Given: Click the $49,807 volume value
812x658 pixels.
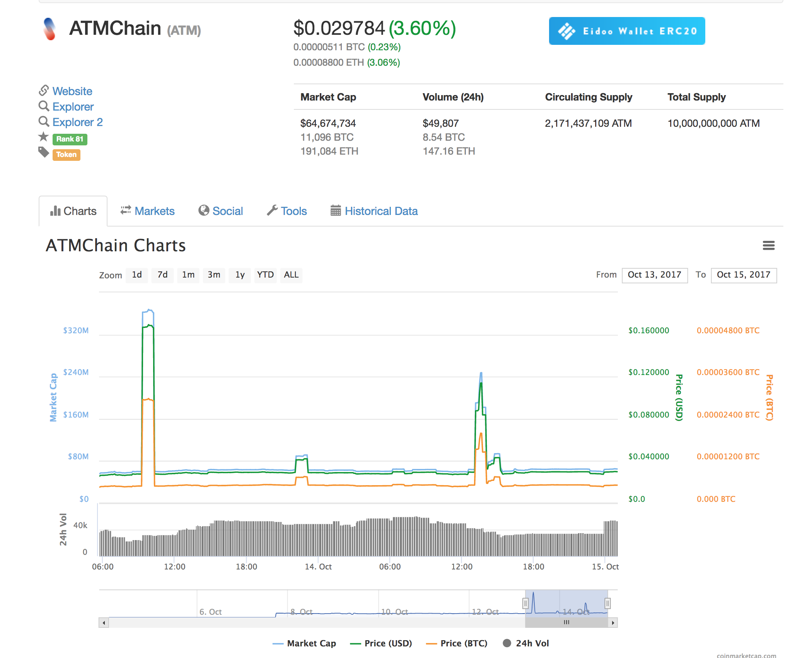Looking at the screenshot, I should tap(440, 123).
